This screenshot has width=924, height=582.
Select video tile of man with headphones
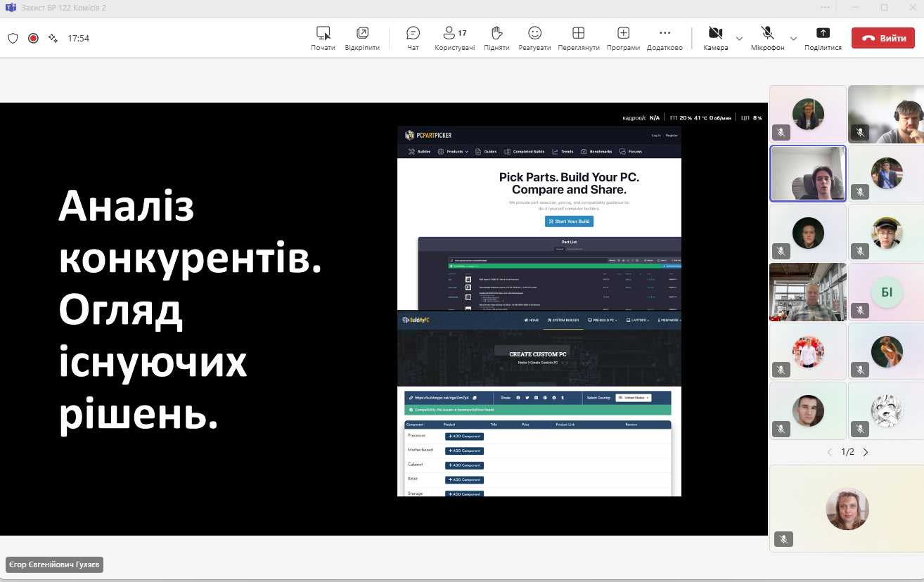886,114
